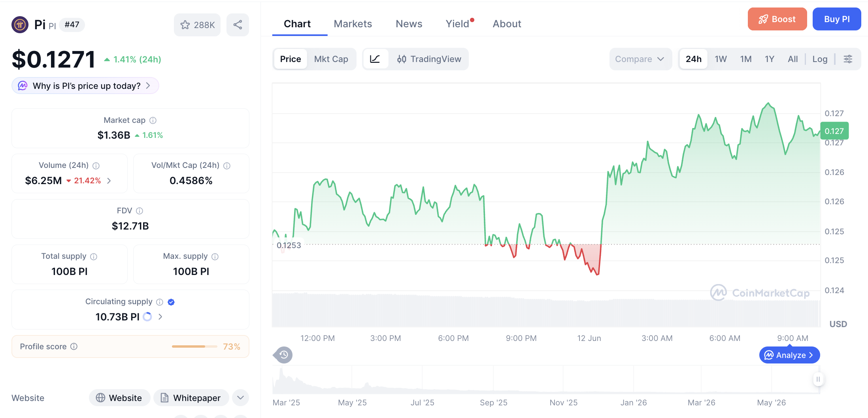Open the Yield tab
Viewport: 868px width, 418px height.
click(x=459, y=24)
